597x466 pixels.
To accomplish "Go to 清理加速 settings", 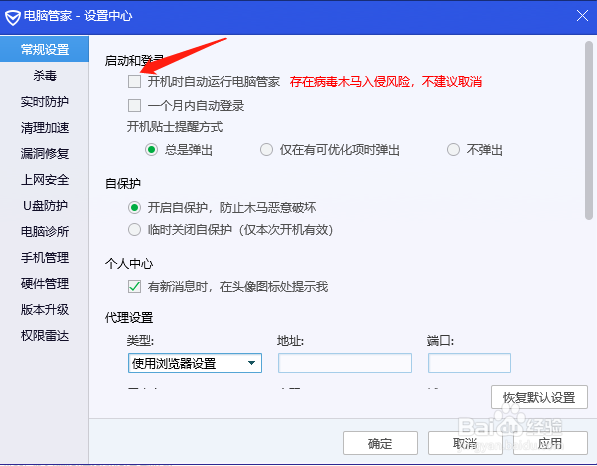I will (45, 128).
